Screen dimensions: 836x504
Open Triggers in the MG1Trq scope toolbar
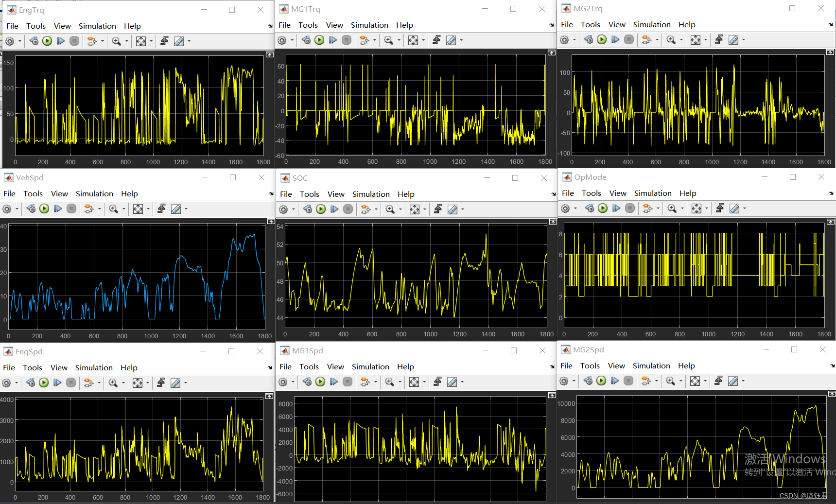pos(436,40)
